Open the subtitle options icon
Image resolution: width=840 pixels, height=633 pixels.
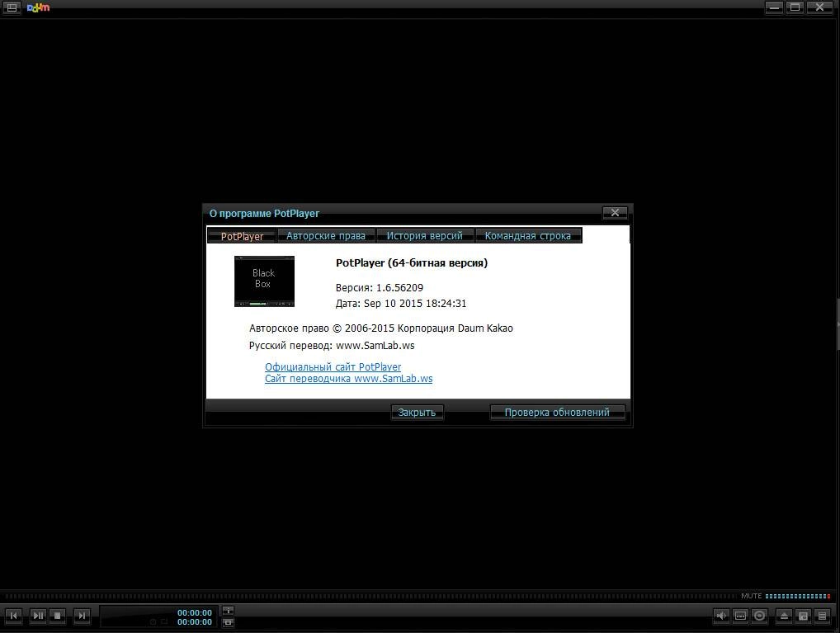[740, 616]
